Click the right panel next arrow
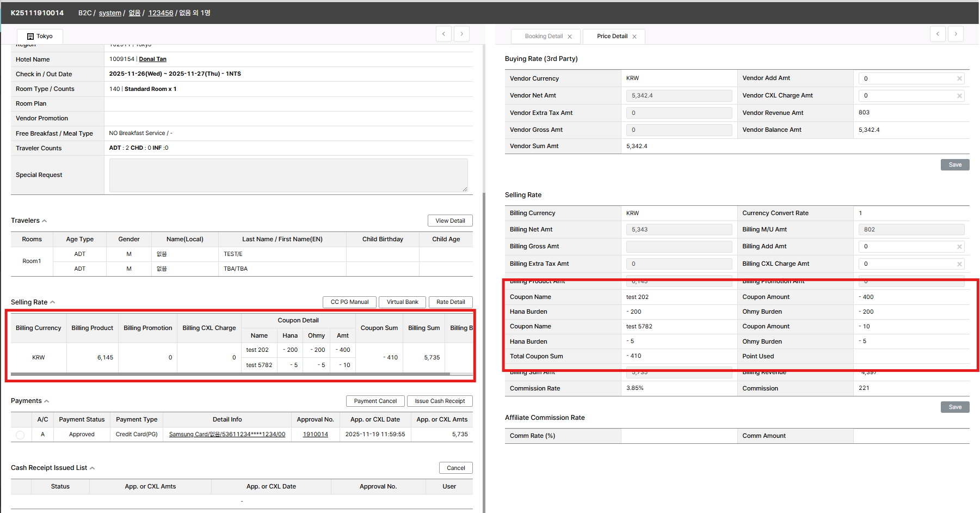 coord(956,34)
